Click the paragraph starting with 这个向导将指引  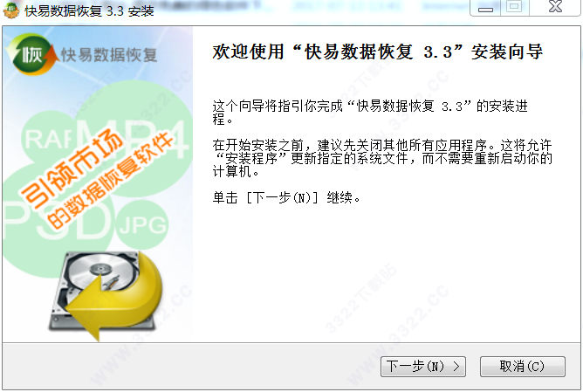(x=370, y=113)
